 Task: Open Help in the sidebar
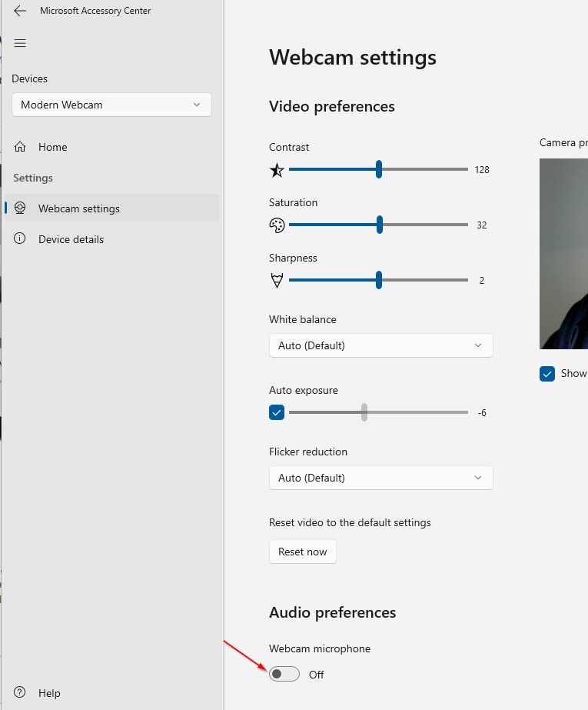(111, 693)
